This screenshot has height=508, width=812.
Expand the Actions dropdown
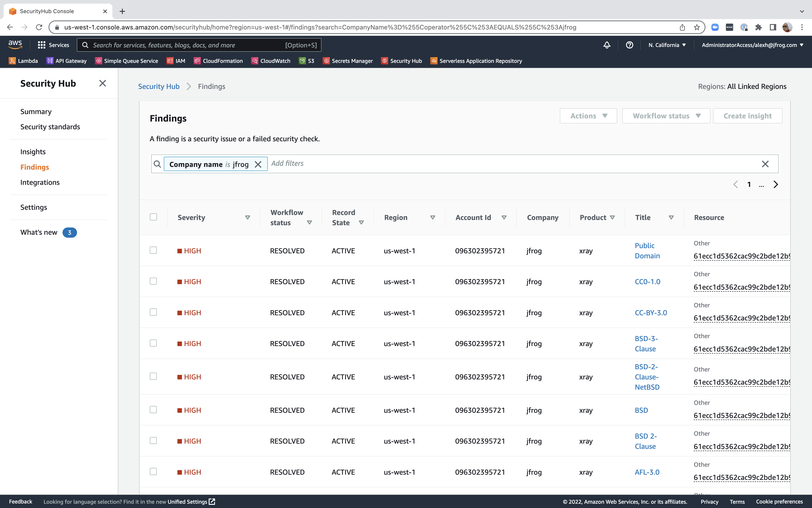click(x=588, y=116)
